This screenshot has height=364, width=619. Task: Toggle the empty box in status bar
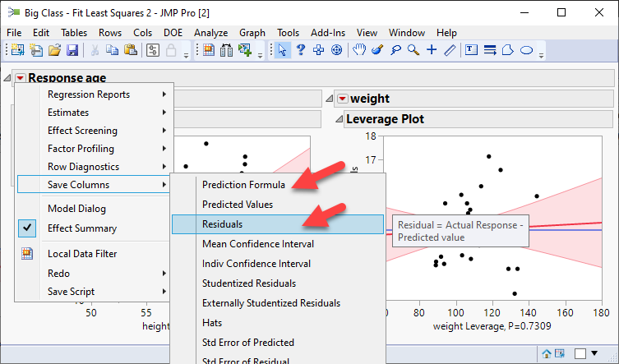(580, 354)
